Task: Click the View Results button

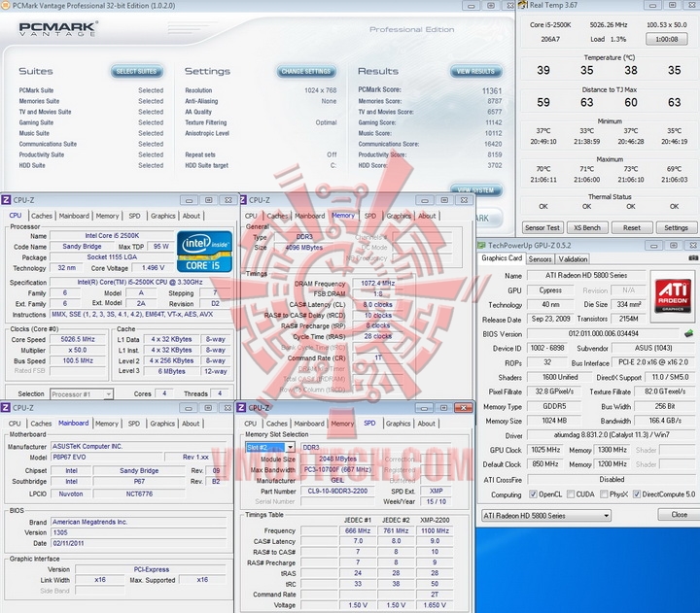Action: click(475, 71)
